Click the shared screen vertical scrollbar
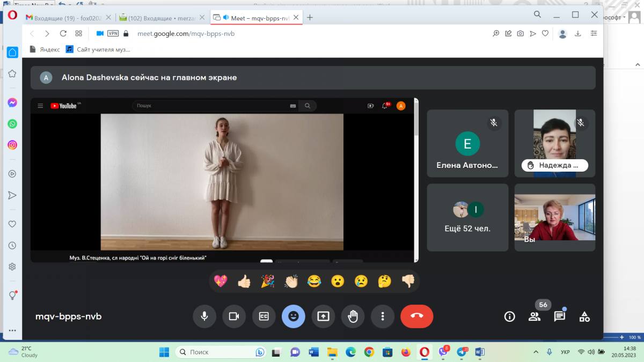 pos(416,161)
